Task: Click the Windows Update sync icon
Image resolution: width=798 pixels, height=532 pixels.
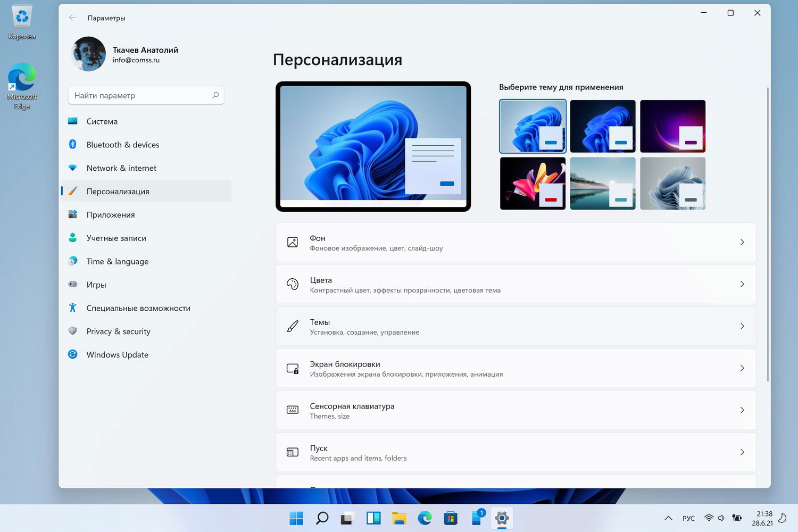Action: 73,354
